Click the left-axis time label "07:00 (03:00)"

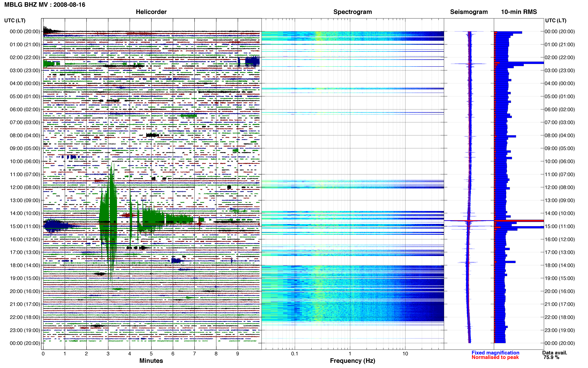(25, 122)
